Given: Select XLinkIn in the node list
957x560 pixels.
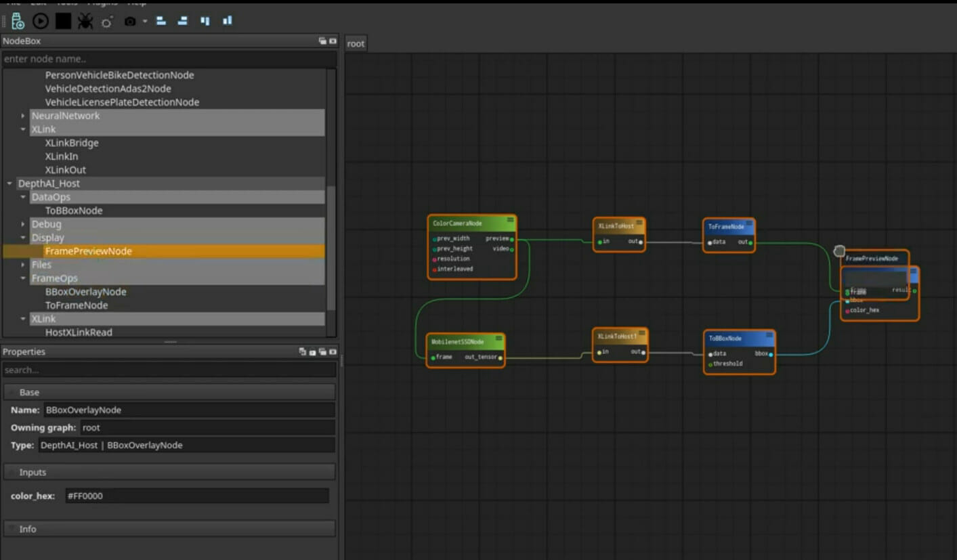Looking at the screenshot, I should 62,156.
